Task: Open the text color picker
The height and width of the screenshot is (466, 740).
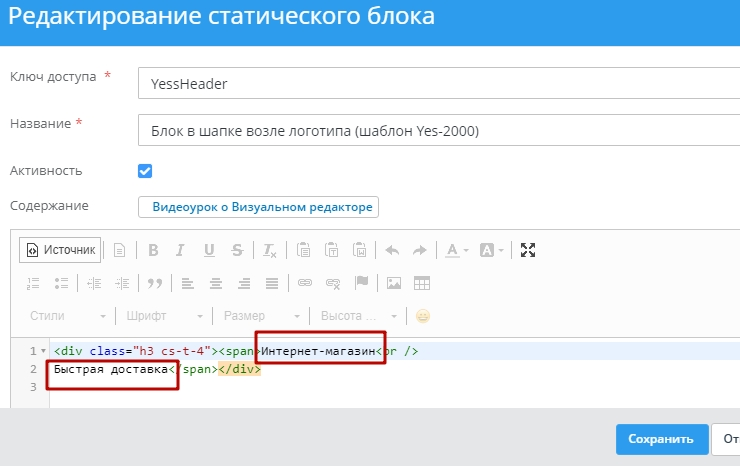Action: coord(457,250)
